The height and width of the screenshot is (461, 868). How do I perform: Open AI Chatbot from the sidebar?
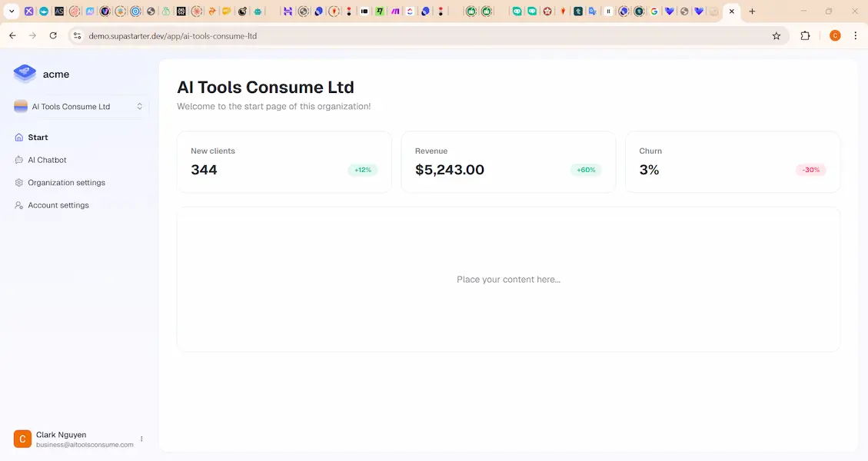(47, 160)
